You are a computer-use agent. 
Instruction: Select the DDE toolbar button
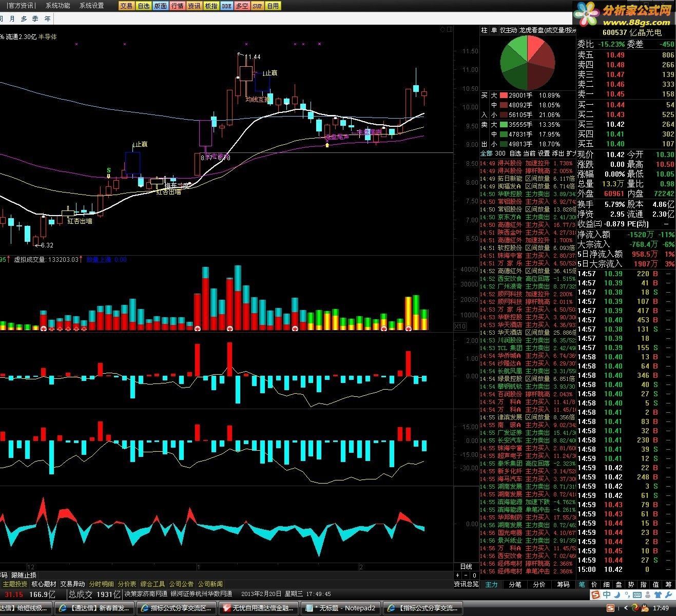tap(226, 6)
